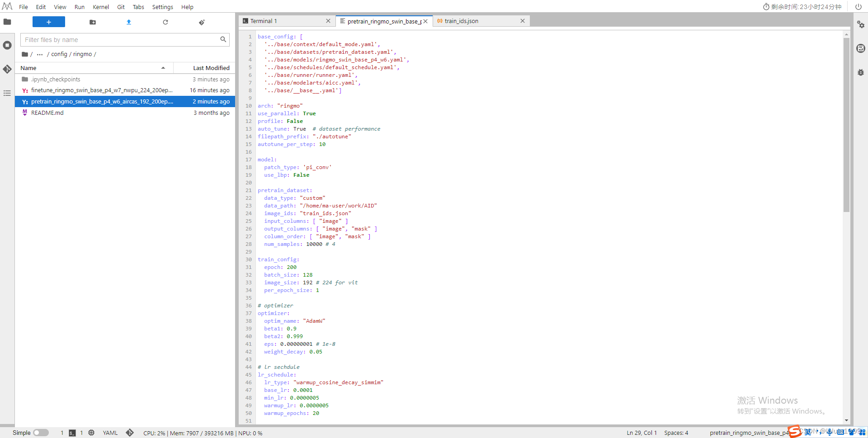Create a new folder with toolbar icon

click(x=93, y=22)
